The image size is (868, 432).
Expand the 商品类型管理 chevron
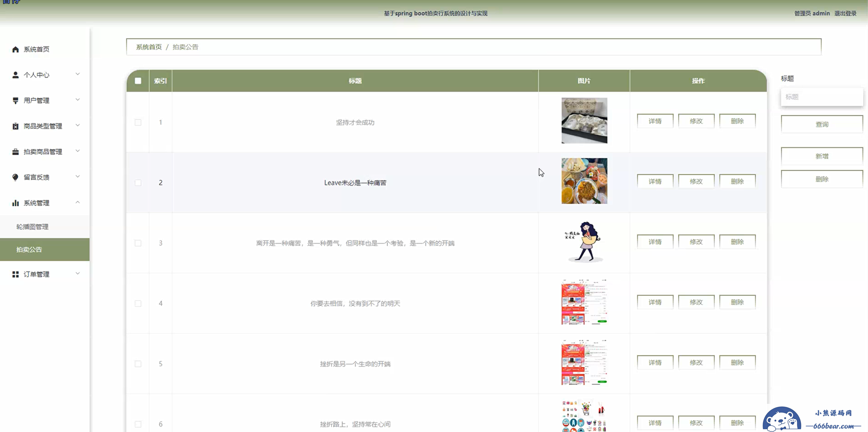click(x=77, y=126)
